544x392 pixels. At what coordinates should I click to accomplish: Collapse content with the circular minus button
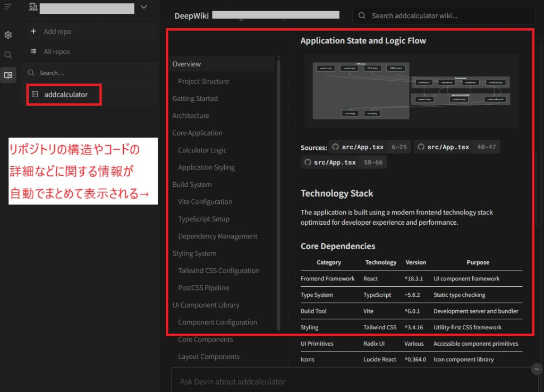point(537,369)
